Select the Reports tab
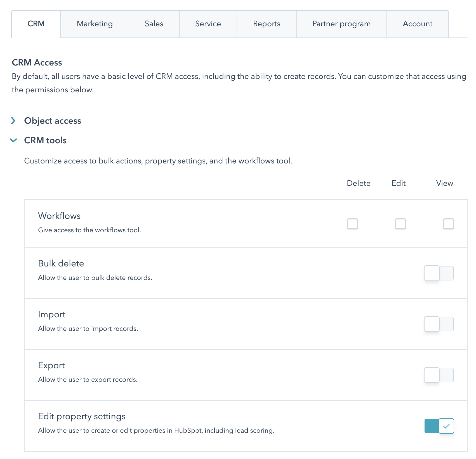This screenshot has width=476, height=459. coord(266,24)
